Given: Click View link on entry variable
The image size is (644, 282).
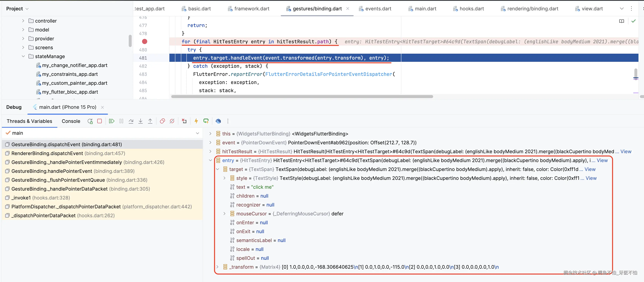Looking at the screenshot, I should [x=602, y=160].
